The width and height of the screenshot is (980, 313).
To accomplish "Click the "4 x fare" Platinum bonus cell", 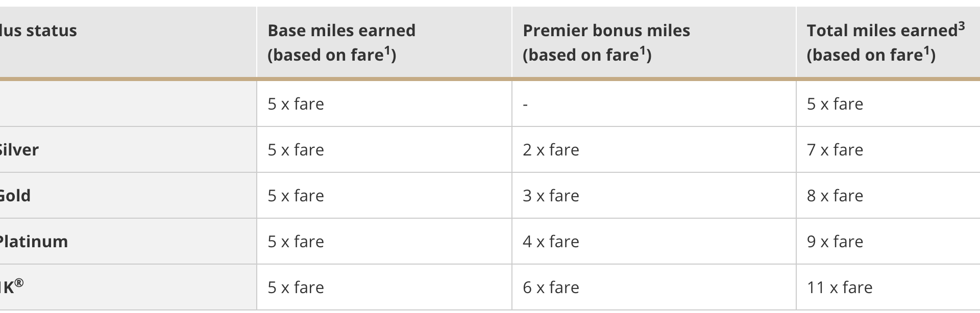I will click(551, 242).
